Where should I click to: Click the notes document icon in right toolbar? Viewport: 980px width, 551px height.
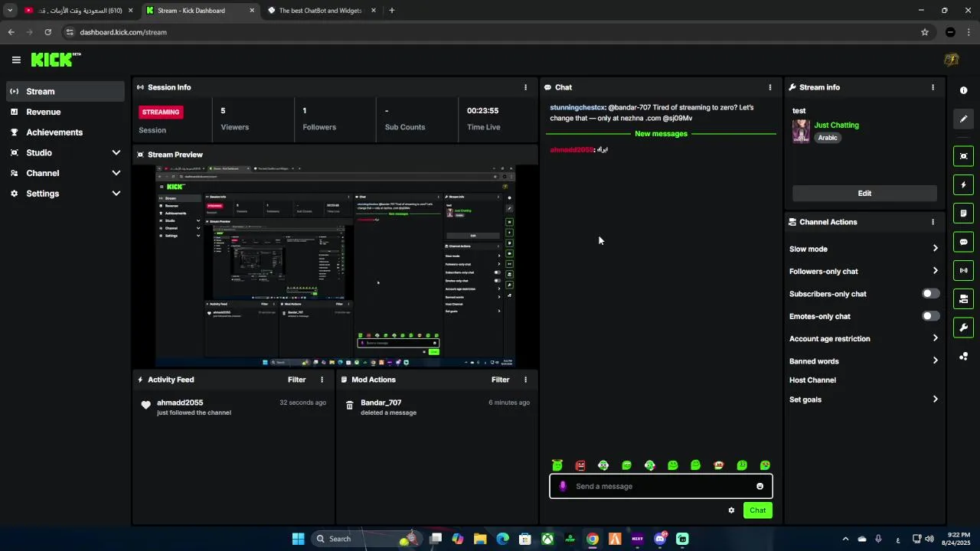pos(963,214)
